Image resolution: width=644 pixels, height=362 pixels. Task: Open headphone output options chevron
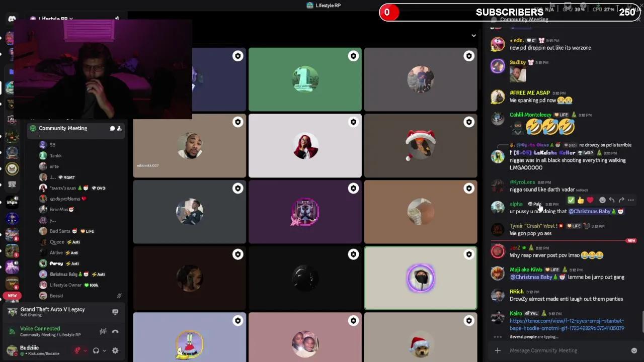(x=104, y=350)
